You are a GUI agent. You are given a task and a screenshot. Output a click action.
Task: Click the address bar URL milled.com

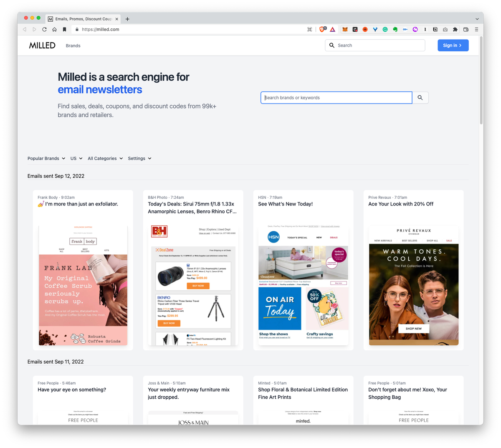click(101, 30)
